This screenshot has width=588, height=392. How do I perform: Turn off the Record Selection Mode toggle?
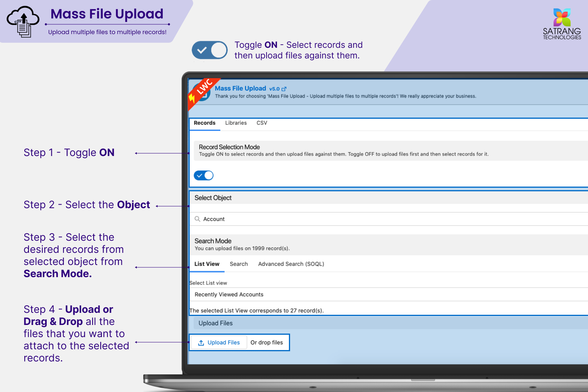click(204, 175)
